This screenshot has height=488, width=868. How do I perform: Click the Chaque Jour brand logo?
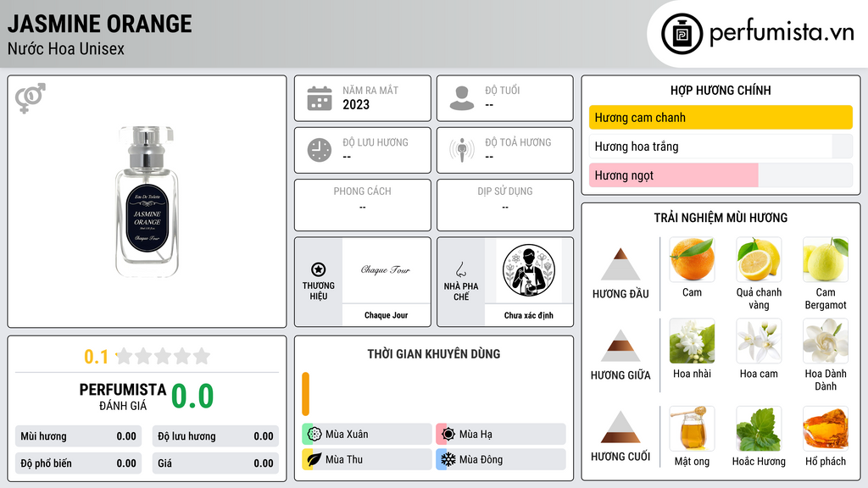[386, 270]
